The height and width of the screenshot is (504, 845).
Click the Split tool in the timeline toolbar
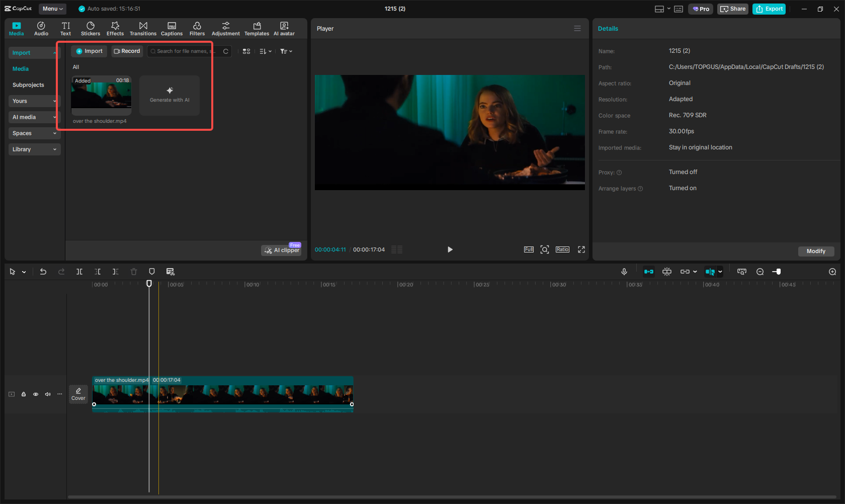click(79, 272)
